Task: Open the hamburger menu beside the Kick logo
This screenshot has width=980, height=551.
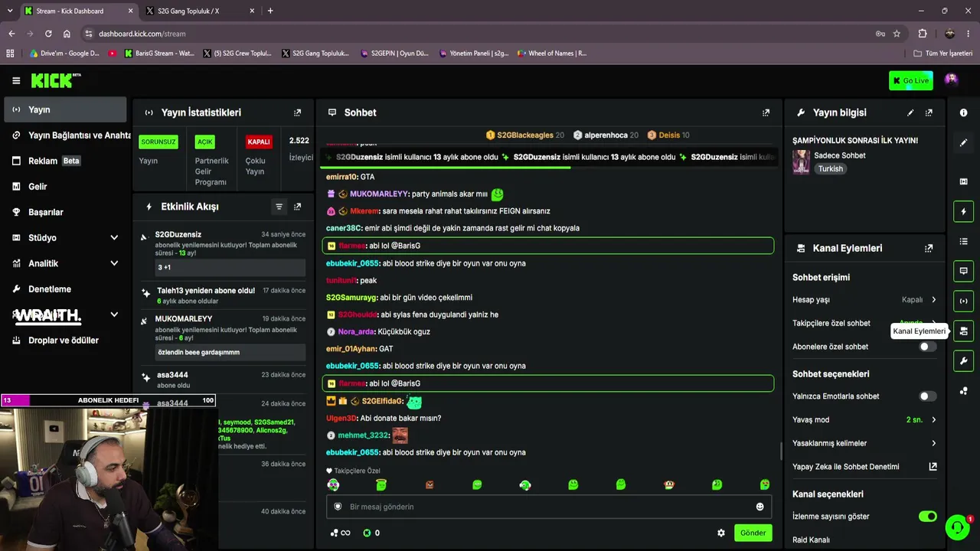Action: [16, 80]
